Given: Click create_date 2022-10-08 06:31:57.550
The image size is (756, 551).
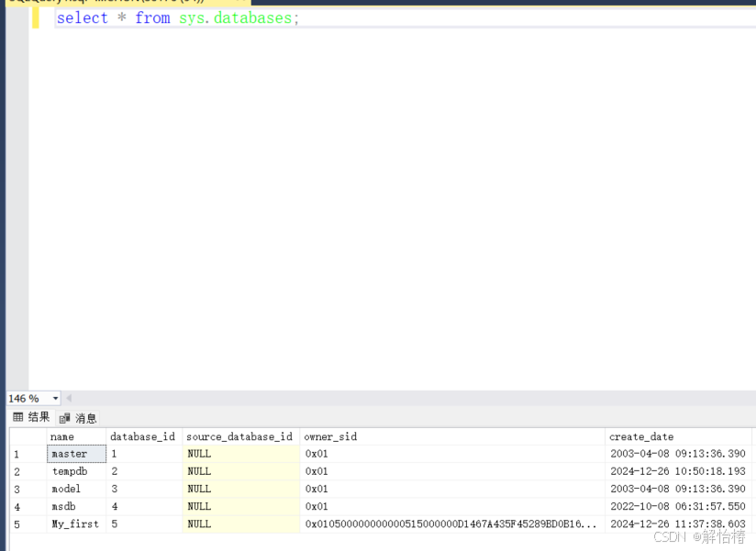Looking at the screenshot, I should [x=678, y=507].
